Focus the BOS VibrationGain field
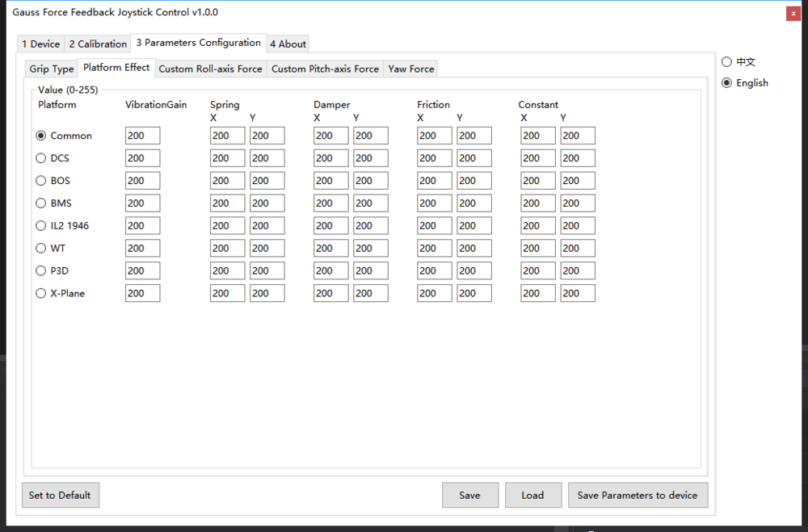Screen dimensions: 808x532 point(143,181)
